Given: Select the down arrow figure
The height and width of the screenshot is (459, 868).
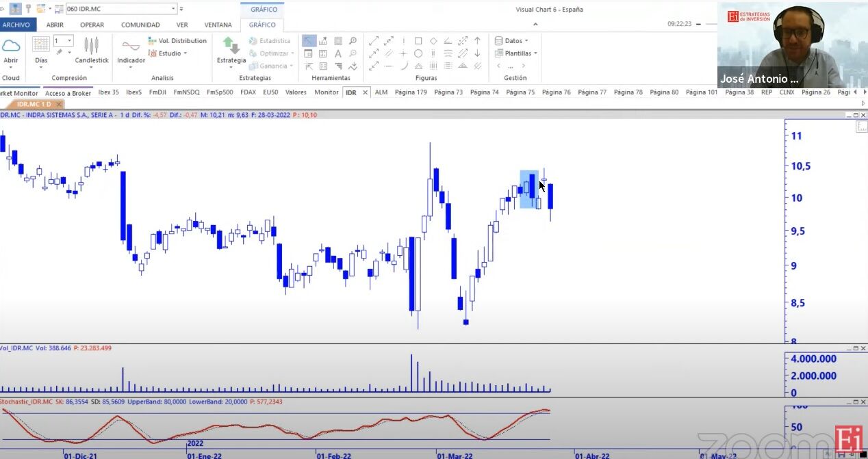Looking at the screenshot, I should [477, 53].
